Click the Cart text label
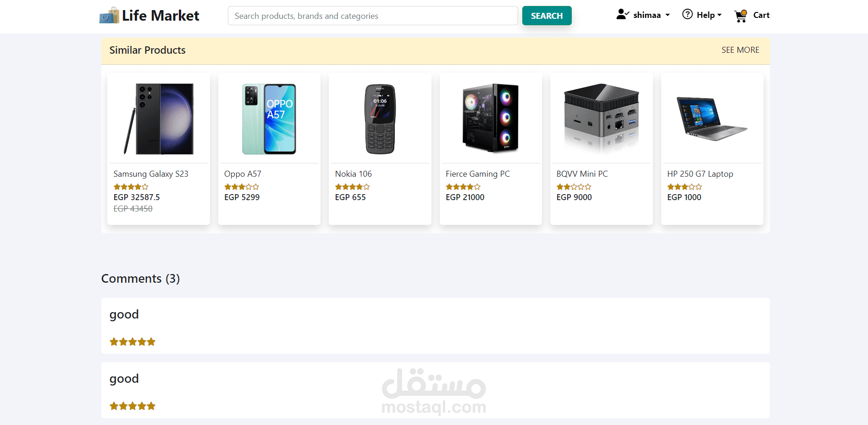Viewport: 868px width, 425px height. point(761,15)
